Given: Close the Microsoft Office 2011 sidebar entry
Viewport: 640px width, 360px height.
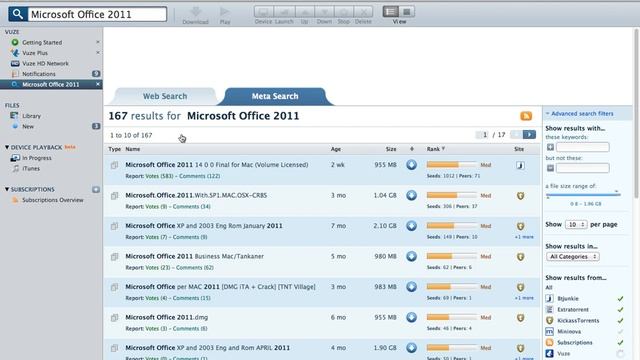Looking at the screenshot, I should click(x=98, y=84).
